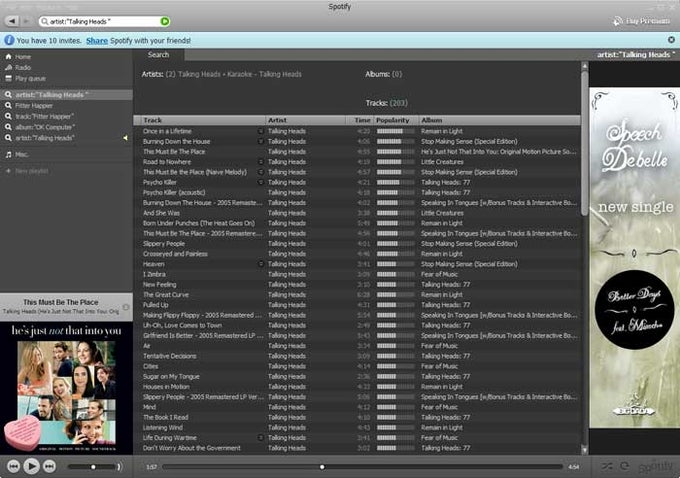Click the green search go button
This screenshot has height=478, width=680.
pyautogui.click(x=165, y=21)
